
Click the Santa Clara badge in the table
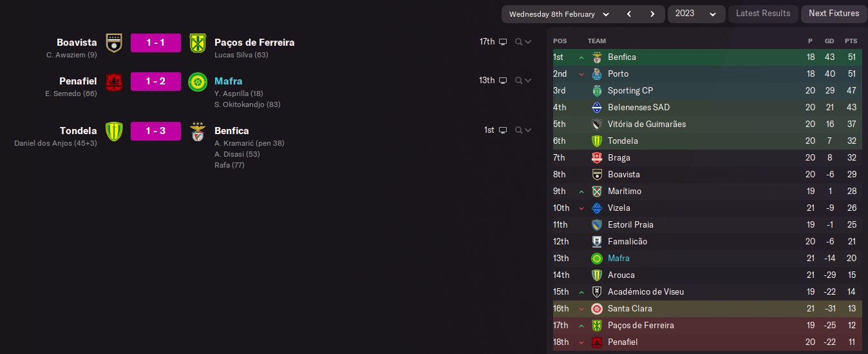[x=597, y=309]
